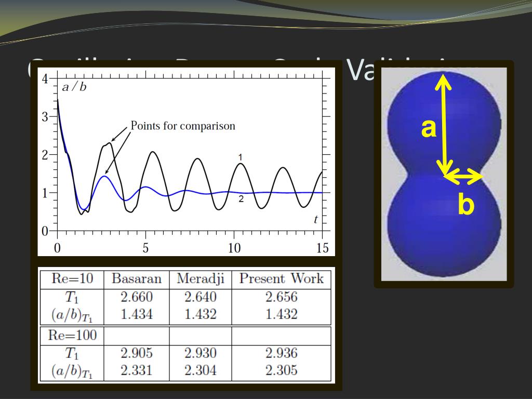Image resolution: width=532 pixels, height=399 pixels.
Task: Select the a/b axis label in the graph
Action: [x=74, y=87]
